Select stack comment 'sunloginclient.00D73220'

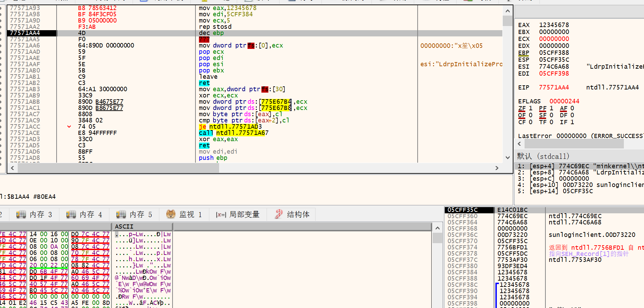click(592, 235)
